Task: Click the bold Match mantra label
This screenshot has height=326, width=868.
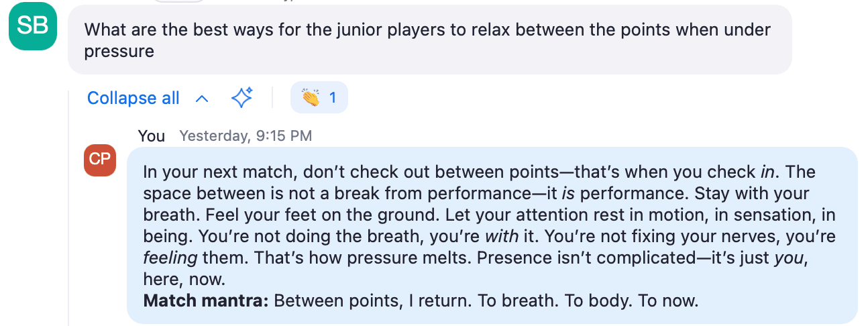Action: point(206,301)
